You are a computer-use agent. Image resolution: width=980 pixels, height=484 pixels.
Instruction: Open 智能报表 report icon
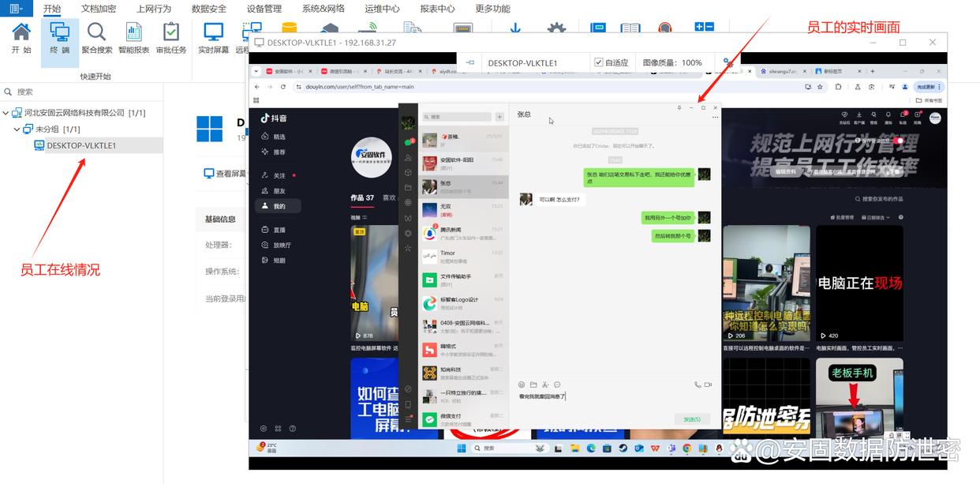point(133,38)
